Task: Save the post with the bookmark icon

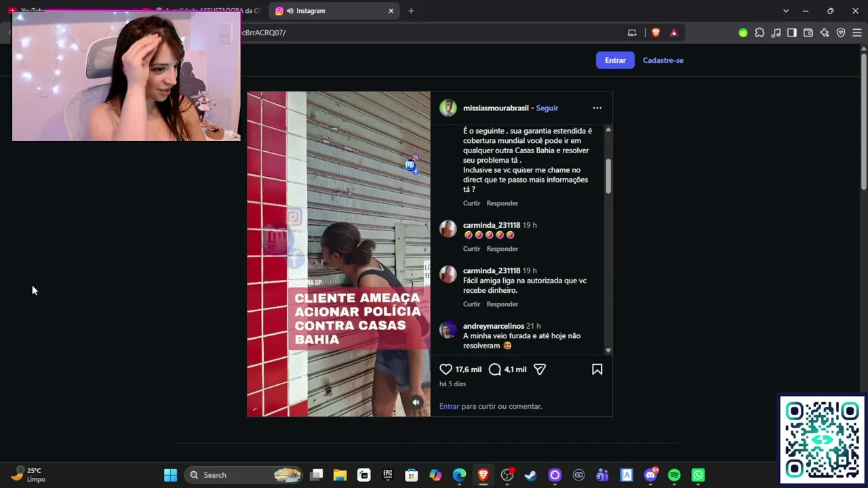Action: coord(597,369)
